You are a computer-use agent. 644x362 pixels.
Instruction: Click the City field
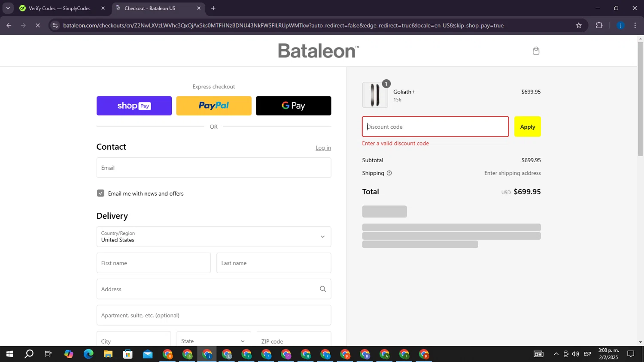coord(134,341)
